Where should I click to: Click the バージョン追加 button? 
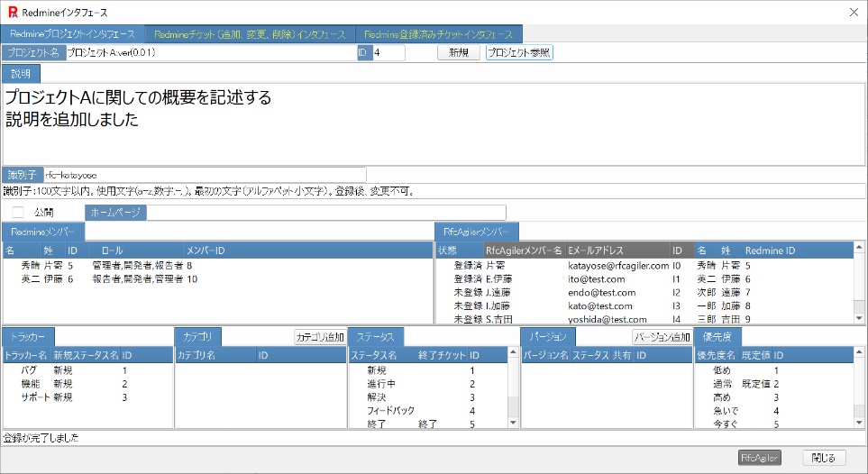(662, 337)
